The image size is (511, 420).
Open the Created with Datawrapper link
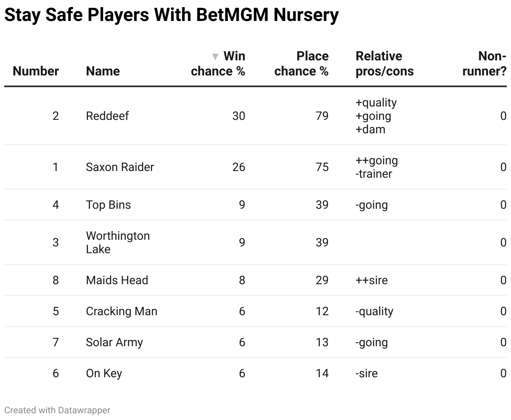pos(57,410)
